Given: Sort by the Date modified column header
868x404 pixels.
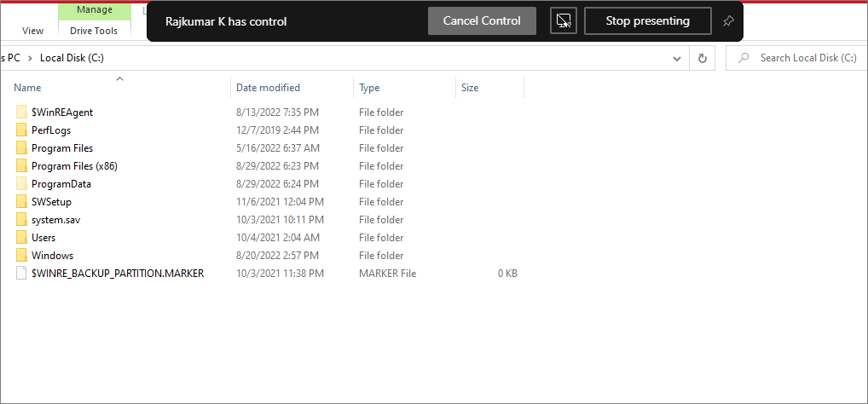Looking at the screenshot, I should [268, 88].
